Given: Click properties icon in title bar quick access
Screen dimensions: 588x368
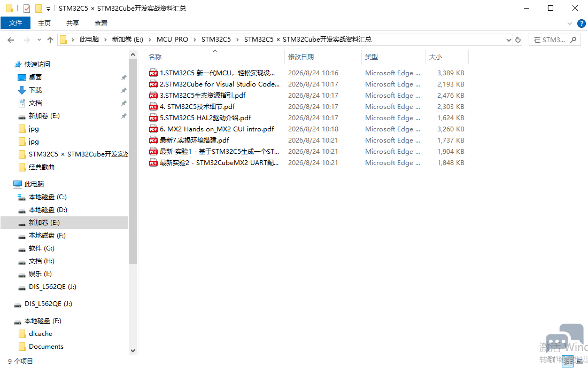Looking at the screenshot, I should (27, 8).
